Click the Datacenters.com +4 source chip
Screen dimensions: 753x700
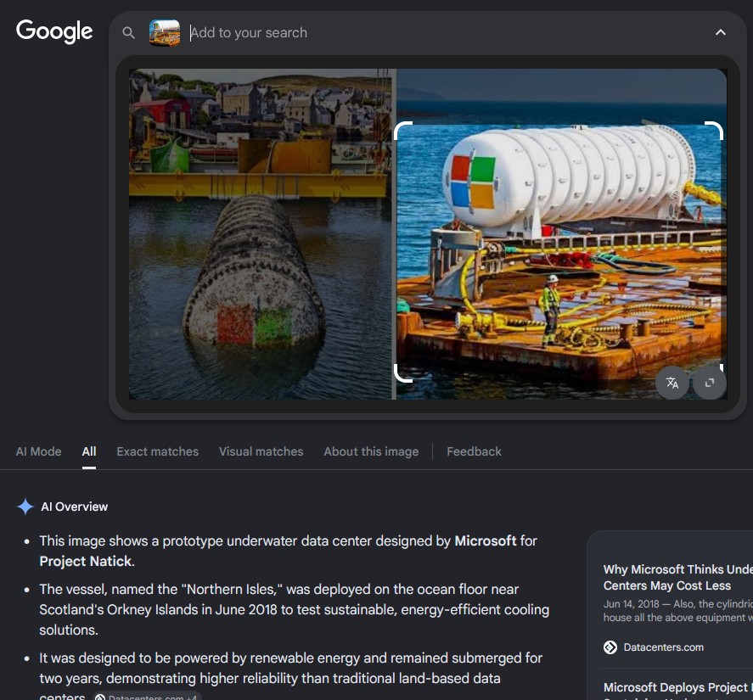tap(147, 696)
